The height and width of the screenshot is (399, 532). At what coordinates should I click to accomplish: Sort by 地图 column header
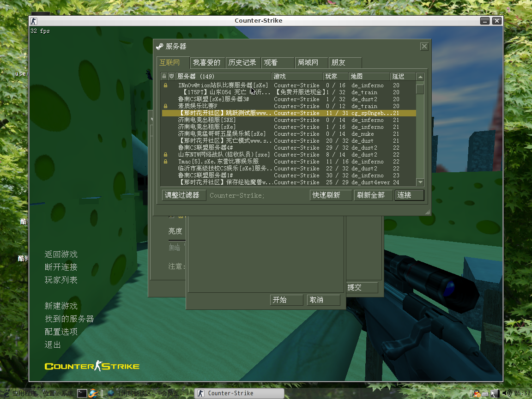(369, 76)
